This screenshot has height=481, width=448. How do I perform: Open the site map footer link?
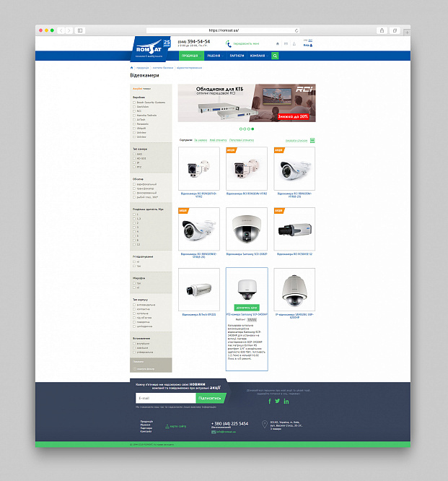(178, 426)
